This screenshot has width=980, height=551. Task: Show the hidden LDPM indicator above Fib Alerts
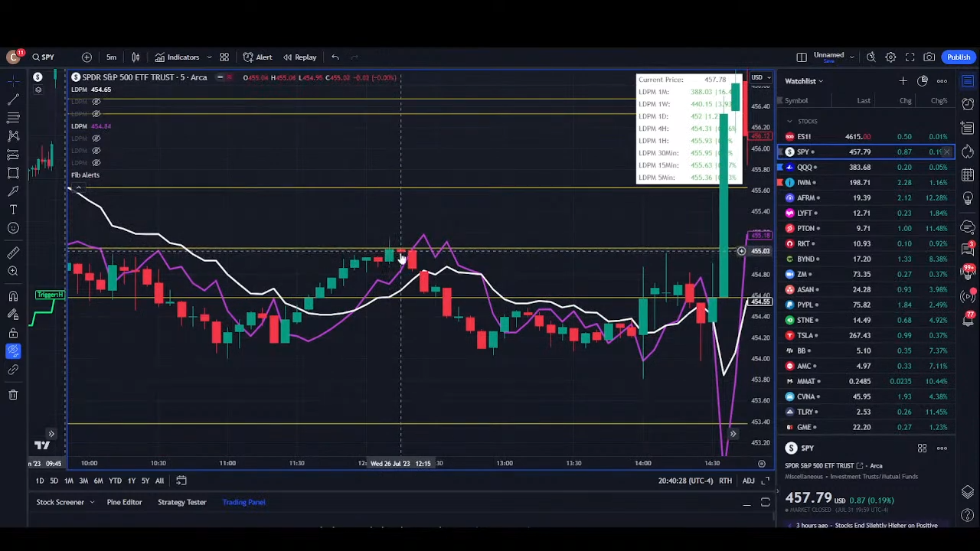[x=96, y=163]
